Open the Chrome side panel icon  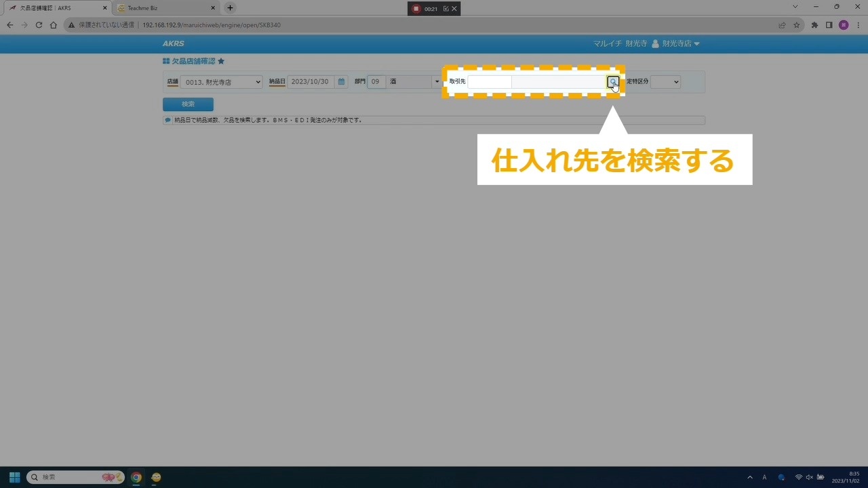point(829,25)
